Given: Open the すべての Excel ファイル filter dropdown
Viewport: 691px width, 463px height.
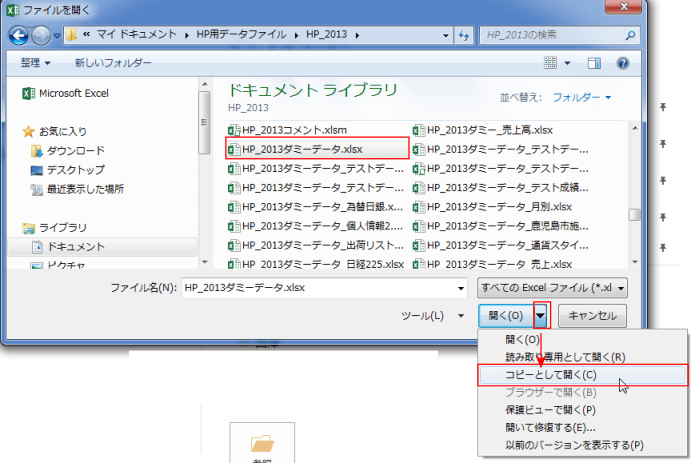Looking at the screenshot, I should click(x=552, y=288).
